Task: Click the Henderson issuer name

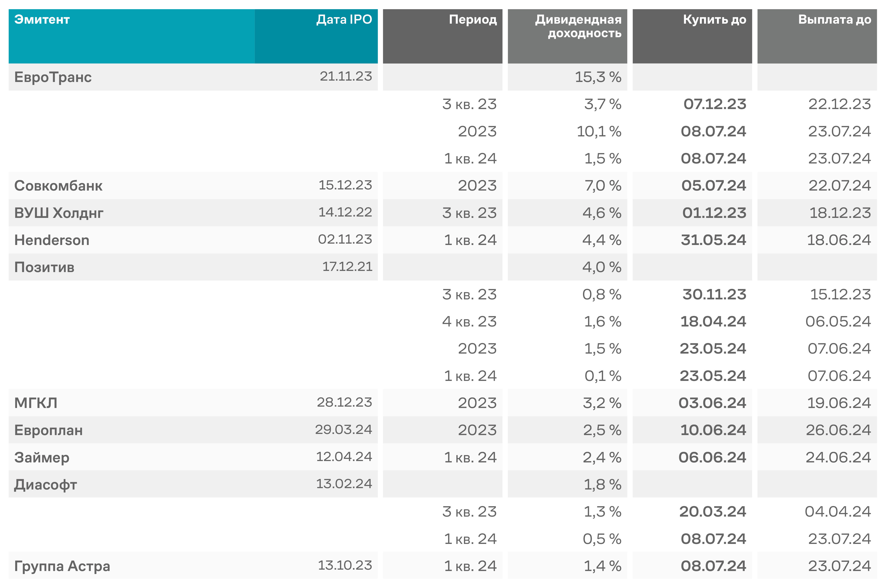Action: pyautogui.click(x=52, y=240)
